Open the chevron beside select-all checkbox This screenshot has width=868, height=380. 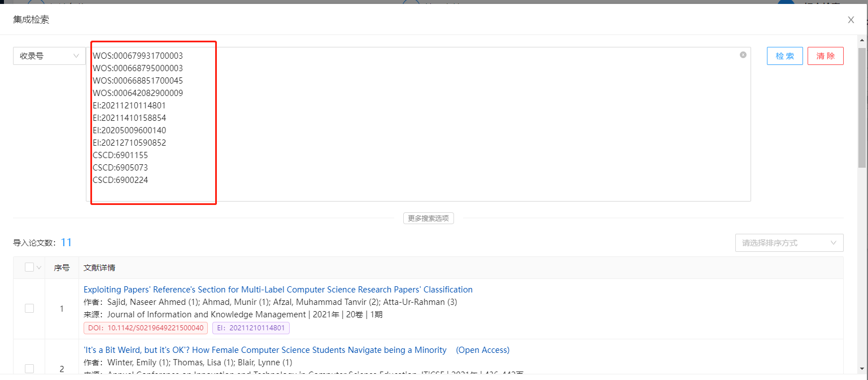point(39,268)
